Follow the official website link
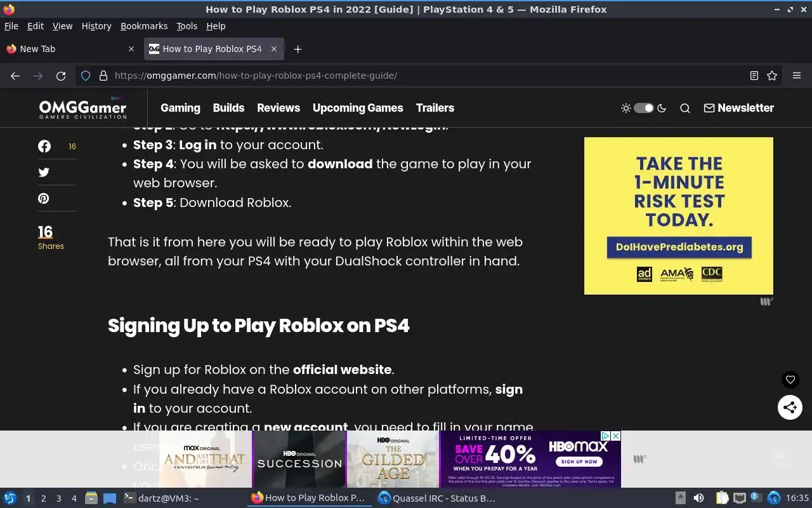 pyautogui.click(x=342, y=370)
